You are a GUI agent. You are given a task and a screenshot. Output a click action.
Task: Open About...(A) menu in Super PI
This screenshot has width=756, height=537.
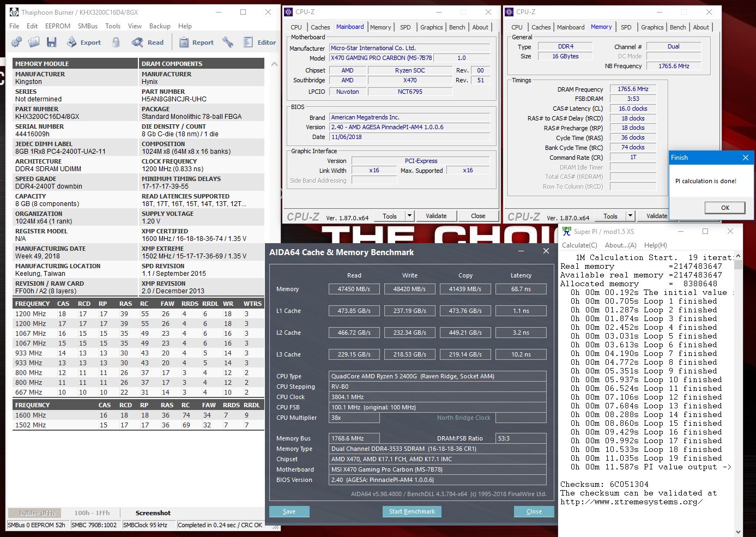tap(620, 245)
